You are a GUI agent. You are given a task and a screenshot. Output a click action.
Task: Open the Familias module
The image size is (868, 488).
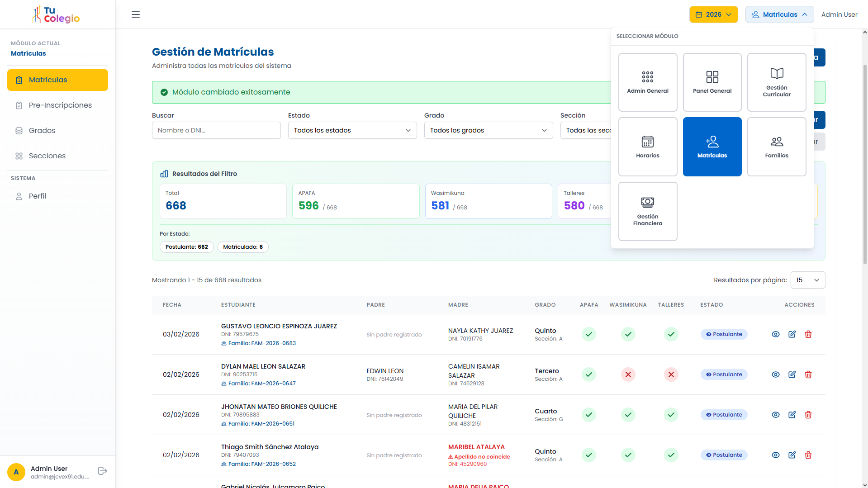pos(776,147)
